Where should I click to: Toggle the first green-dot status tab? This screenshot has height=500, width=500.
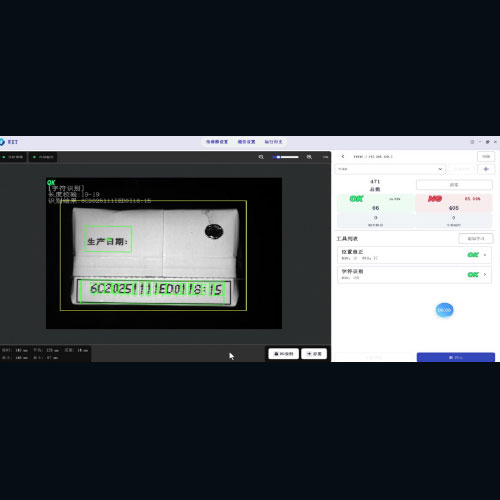(x=13, y=157)
